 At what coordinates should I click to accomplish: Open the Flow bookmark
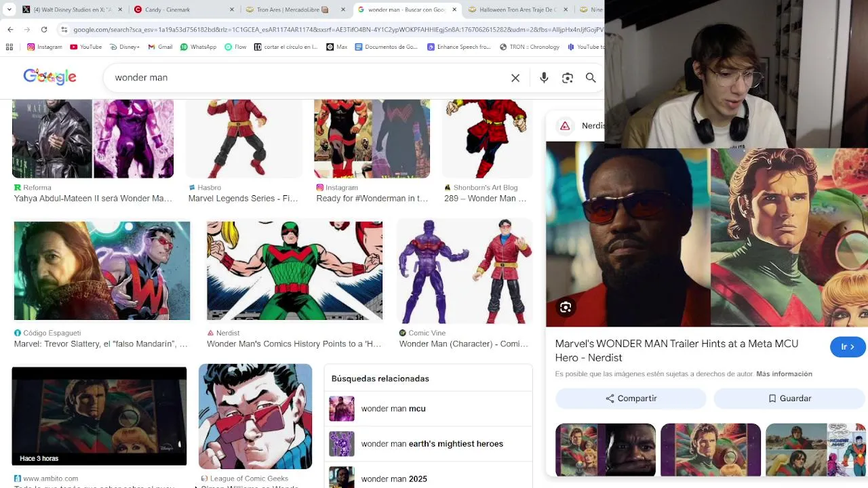(x=235, y=47)
